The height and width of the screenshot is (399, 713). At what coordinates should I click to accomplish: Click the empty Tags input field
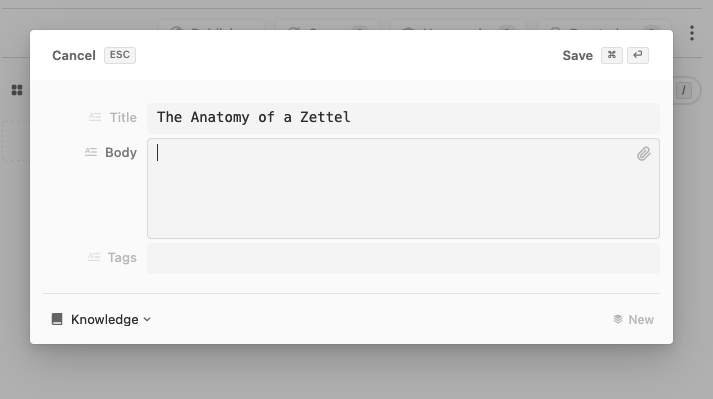click(x=403, y=258)
